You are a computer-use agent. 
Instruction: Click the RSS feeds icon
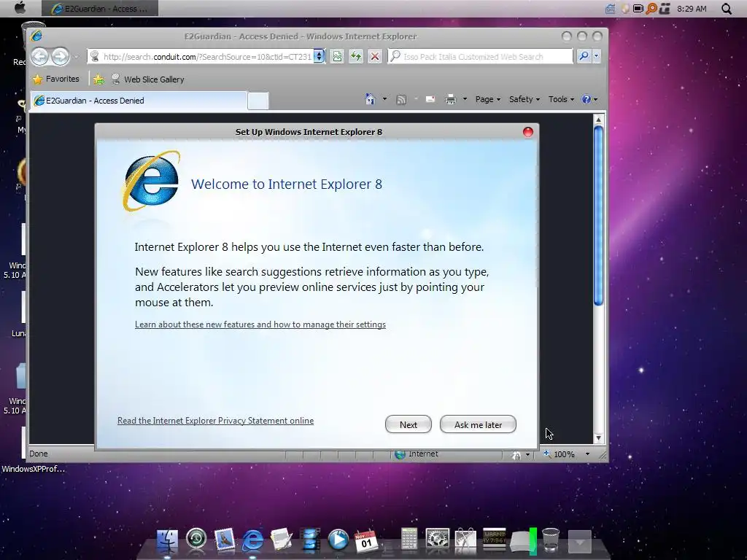pyautogui.click(x=401, y=99)
